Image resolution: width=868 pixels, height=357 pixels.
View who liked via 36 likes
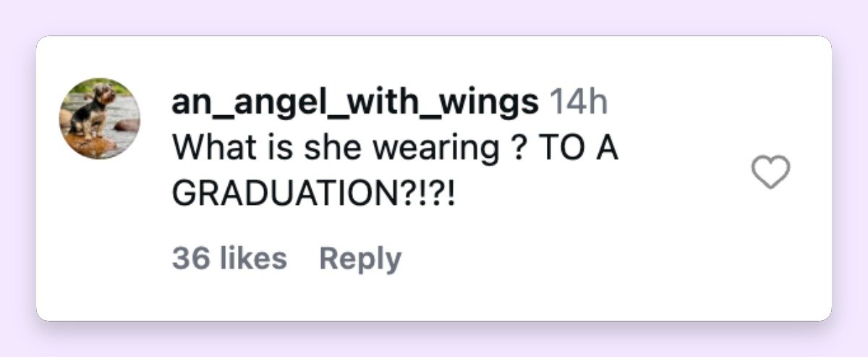[229, 259]
